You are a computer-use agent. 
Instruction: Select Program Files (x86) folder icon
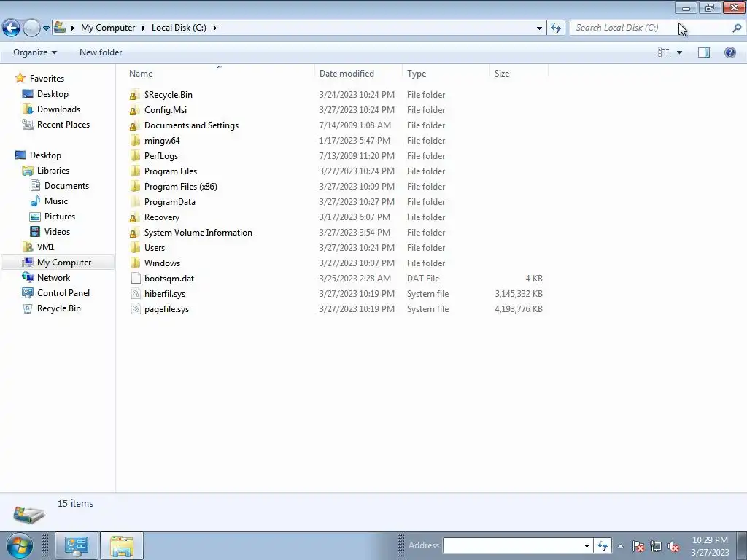click(135, 186)
